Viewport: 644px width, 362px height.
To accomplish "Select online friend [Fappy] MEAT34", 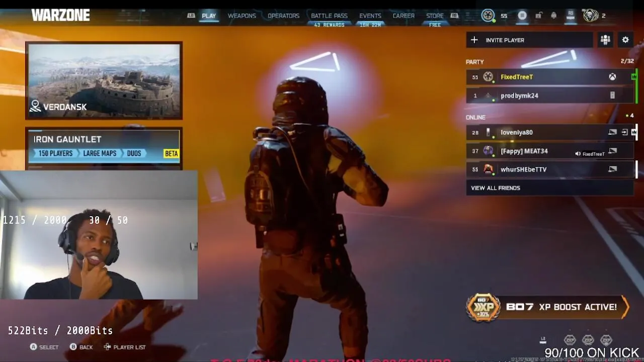I will (x=550, y=151).
